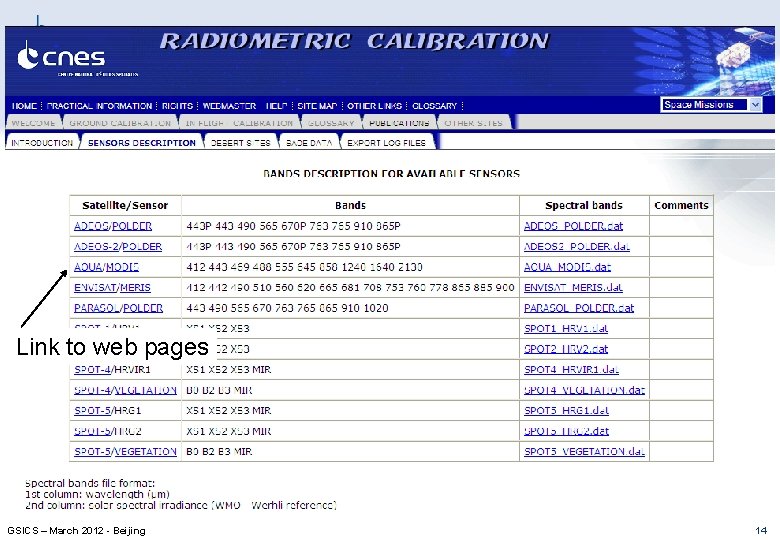Open OTHER LINKS in top menu
This screenshot has width=780, height=540.
(x=374, y=106)
